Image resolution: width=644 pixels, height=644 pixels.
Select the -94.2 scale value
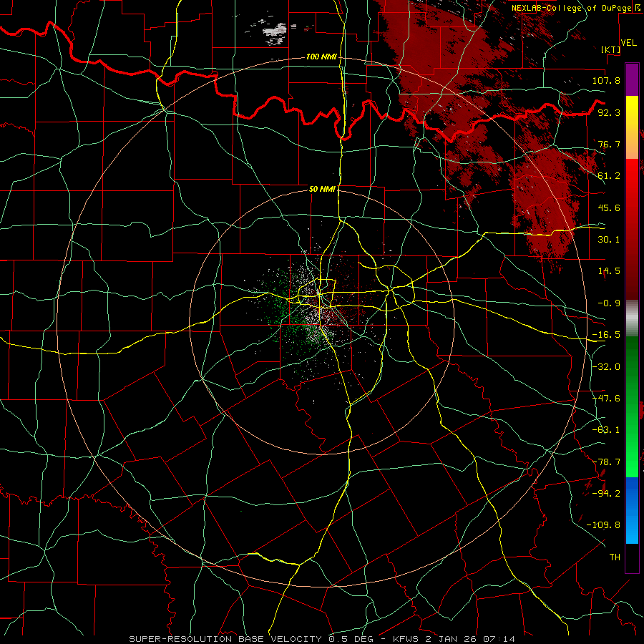pyautogui.click(x=606, y=493)
